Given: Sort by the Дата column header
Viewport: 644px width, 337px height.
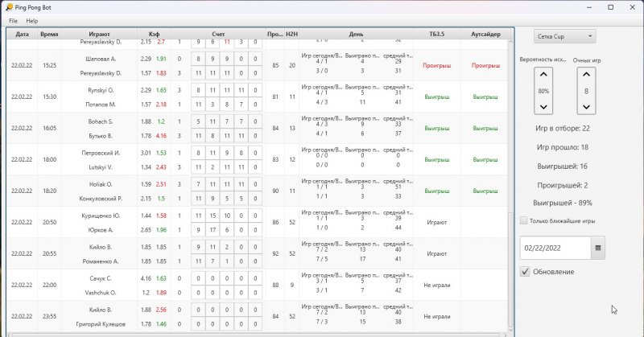Looking at the screenshot, I should coord(22,35).
